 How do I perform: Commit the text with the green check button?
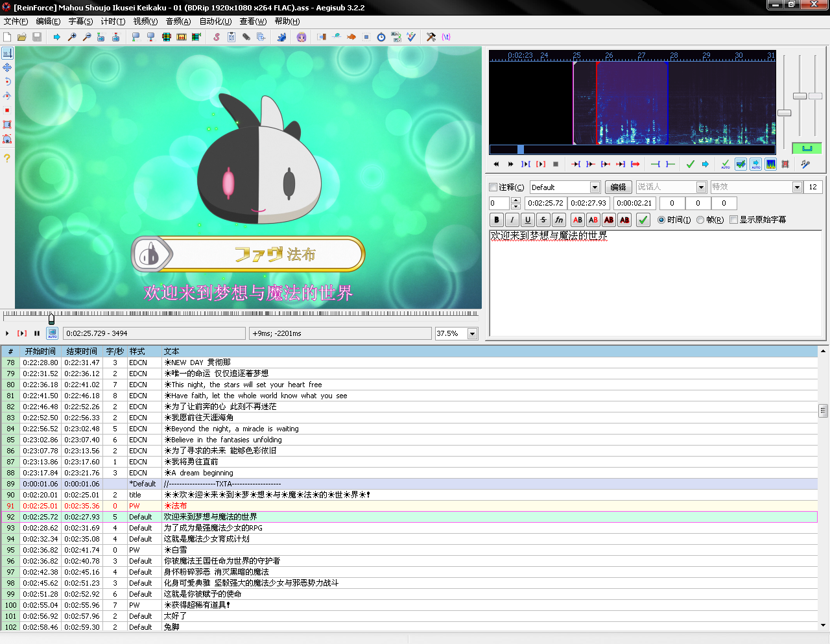(643, 220)
